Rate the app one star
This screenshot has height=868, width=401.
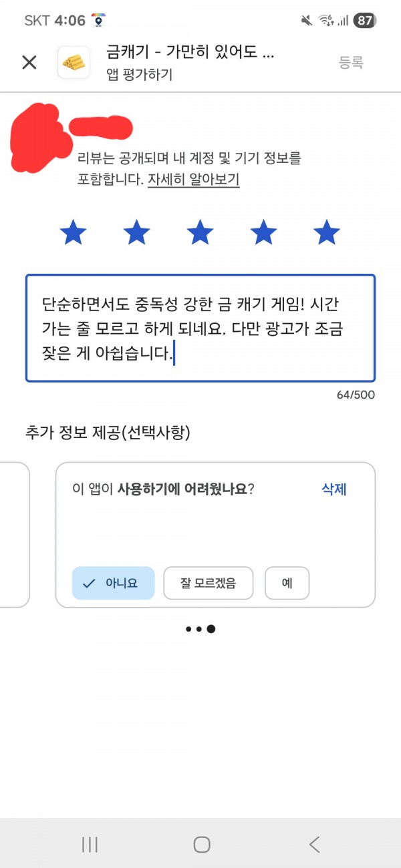click(x=73, y=233)
